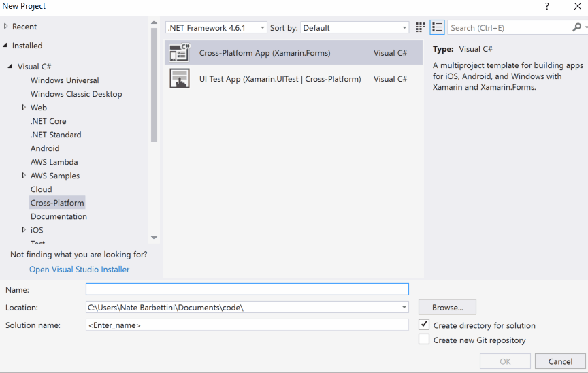Expand the Web node under Visual C#
The height and width of the screenshot is (373, 588).
(24, 108)
